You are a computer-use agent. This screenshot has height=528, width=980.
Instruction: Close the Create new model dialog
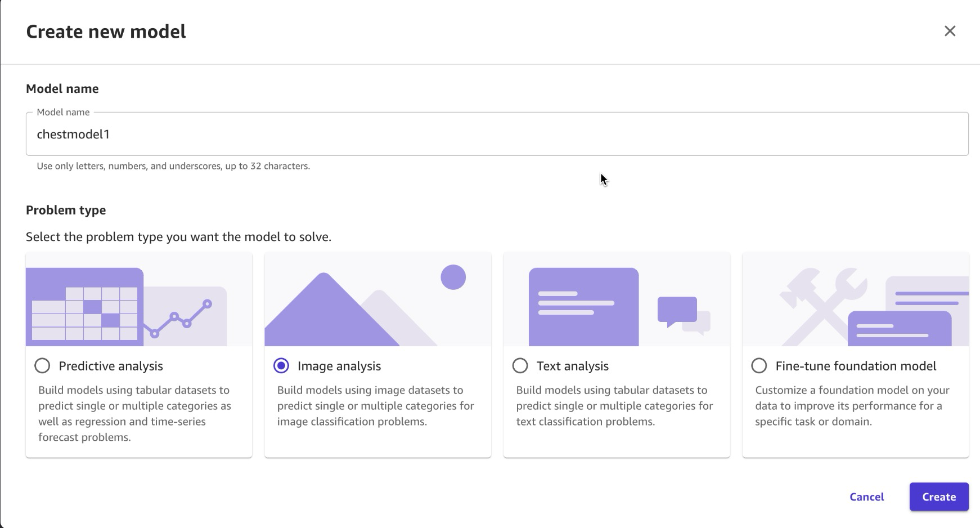(950, 31)
